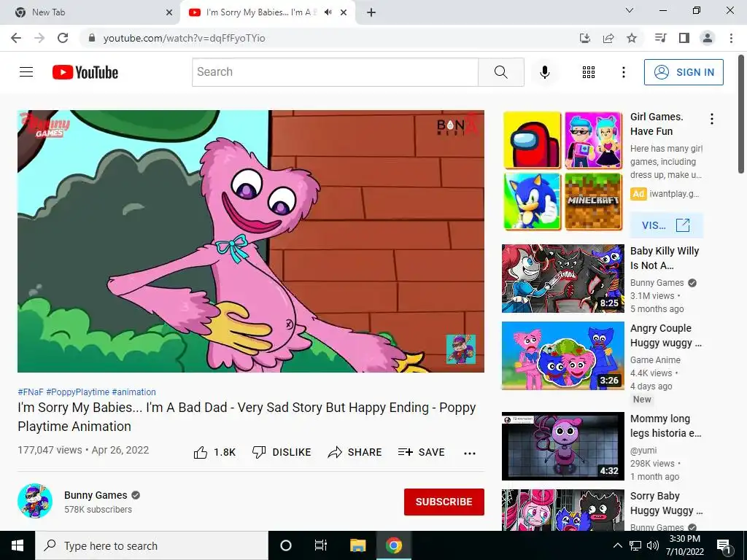
Task: Open Baby Killy Willy video thumbnail
Action: [x=562, y=279]
